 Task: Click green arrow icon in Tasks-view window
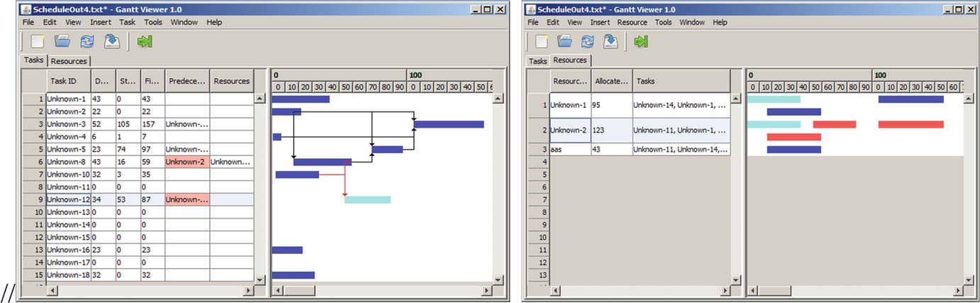click(145, 42)
